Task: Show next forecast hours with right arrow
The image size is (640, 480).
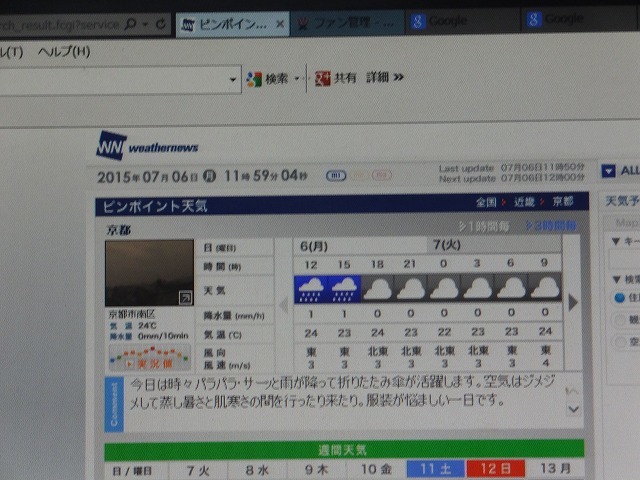Action: pyautogui.click(x=573, y=302)
